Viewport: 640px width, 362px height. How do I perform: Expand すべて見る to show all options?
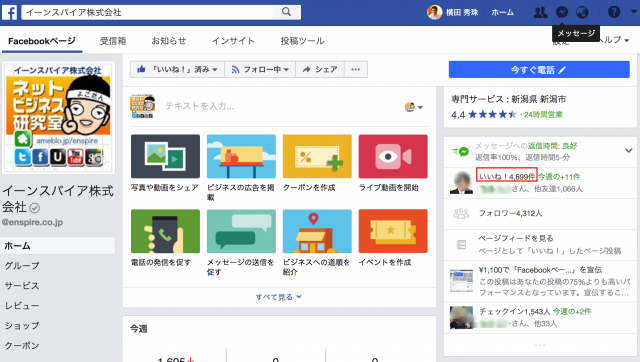[x=279, y=297]
